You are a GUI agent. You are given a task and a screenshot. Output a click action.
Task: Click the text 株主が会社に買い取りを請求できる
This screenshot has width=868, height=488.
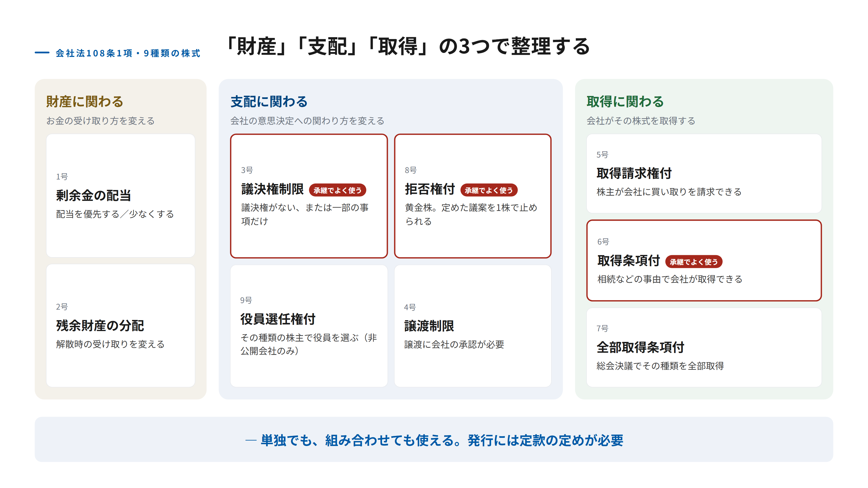pos(669,192)
